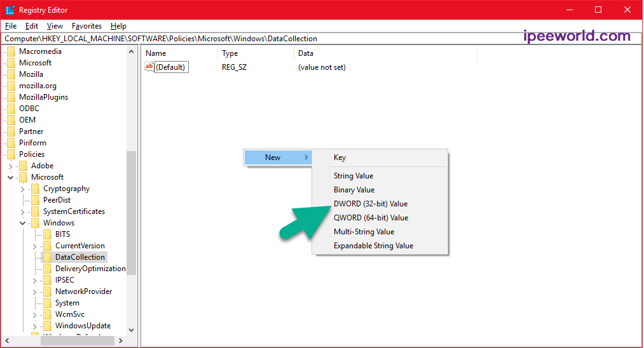Viewport: 644px width, 348px height.
Task: Select the MozillaPlugins tree key
Action: pos(43,97)
